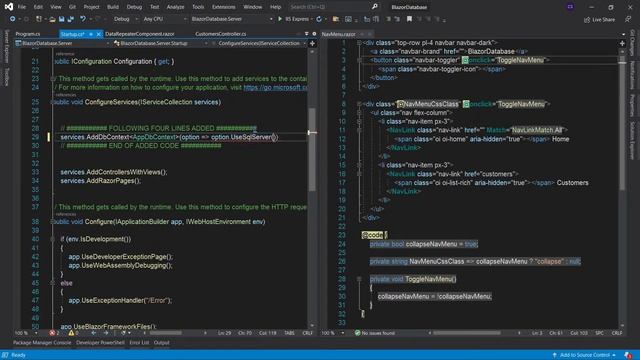Switch to the DataRepeaterComponent.razor tab
640x360 pixels.
(140, 34)
